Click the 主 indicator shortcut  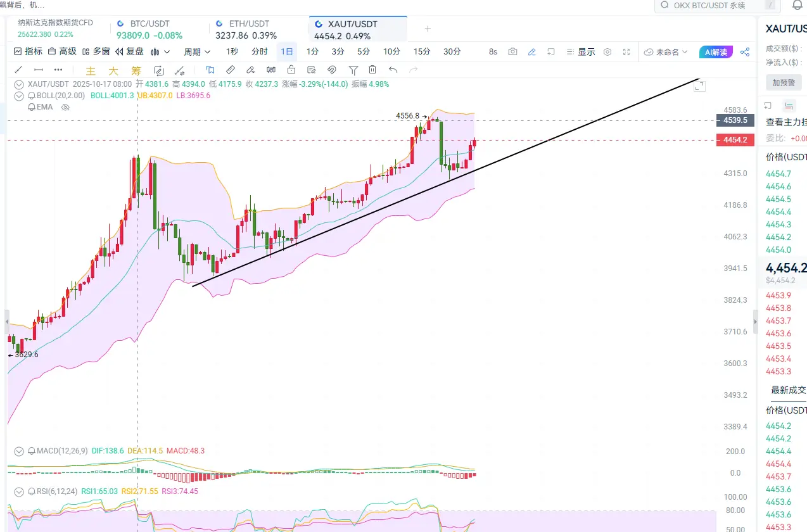point(91,71)
